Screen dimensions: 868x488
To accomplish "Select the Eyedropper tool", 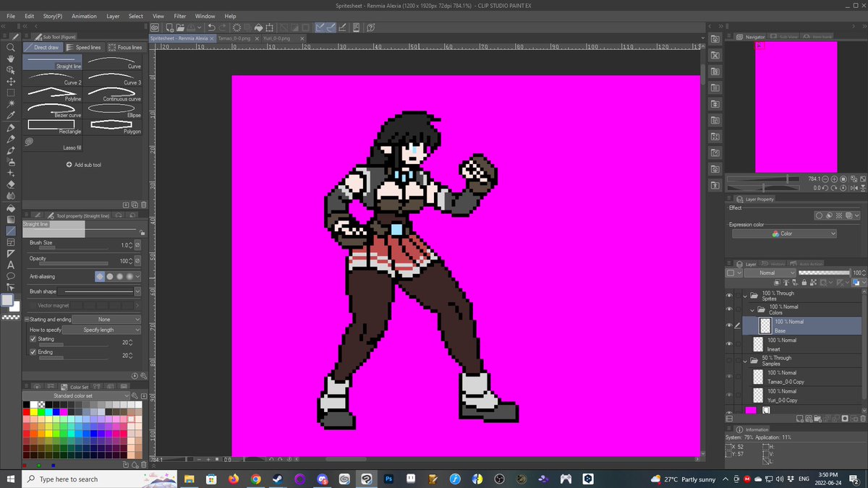I will (11, 116).
